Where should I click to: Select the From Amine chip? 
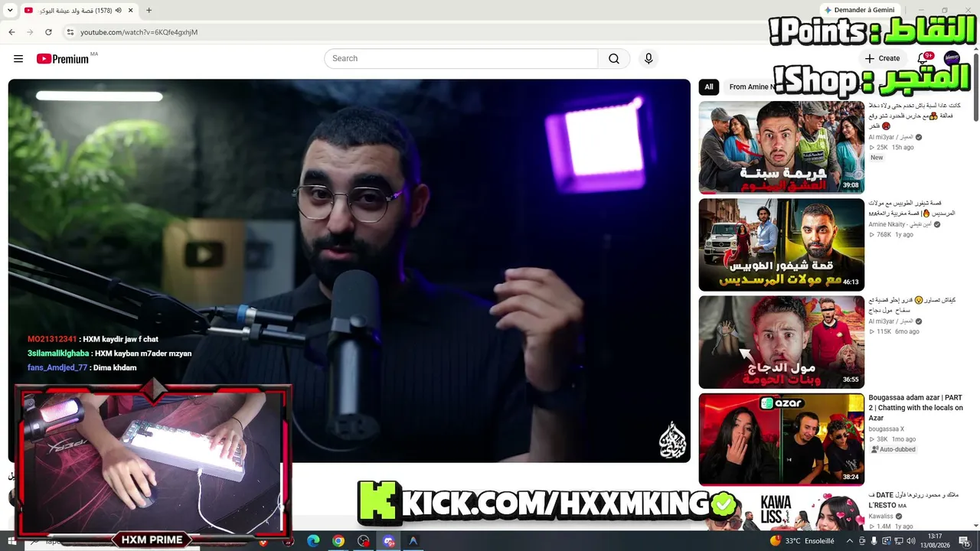(751, 87)
